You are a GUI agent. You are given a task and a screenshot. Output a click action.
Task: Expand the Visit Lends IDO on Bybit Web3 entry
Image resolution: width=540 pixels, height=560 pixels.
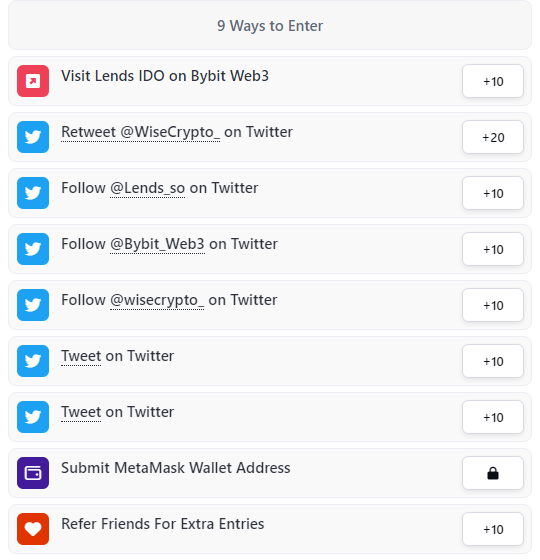(x=270, y=81)
